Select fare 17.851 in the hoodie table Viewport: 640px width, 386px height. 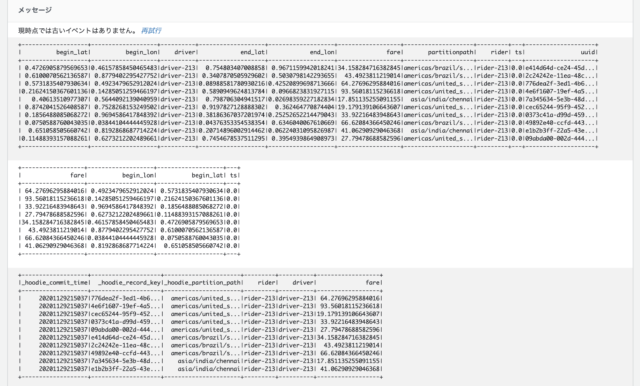click(349, 361)
